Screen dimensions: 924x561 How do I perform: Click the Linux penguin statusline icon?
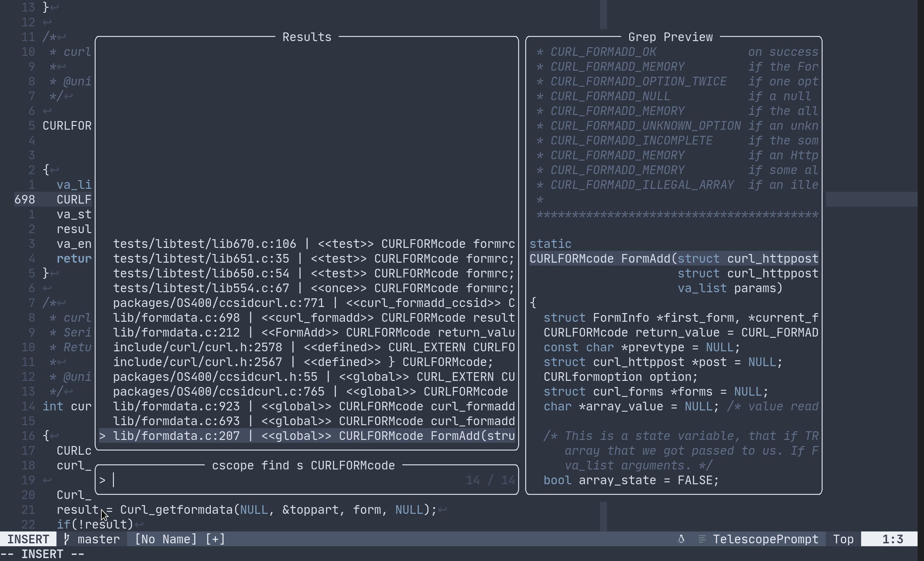pyautogui.click(x=681, y=539)
